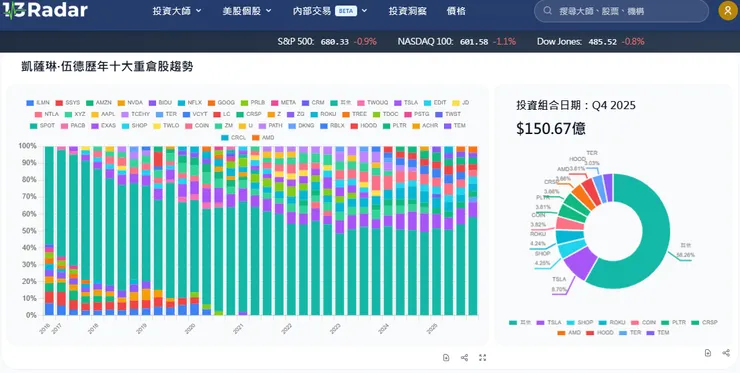The image size is (740, 373).
Task: Toggle NVDA series in bar chart legend
Action: point(130,102)
